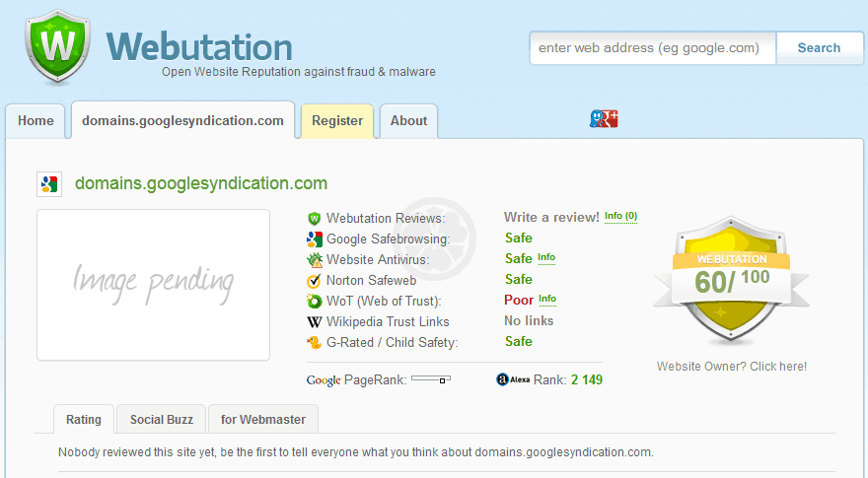Click the Wikipedia Trust Links label
This screenshot has height=478, width=868.
[388, 322]
